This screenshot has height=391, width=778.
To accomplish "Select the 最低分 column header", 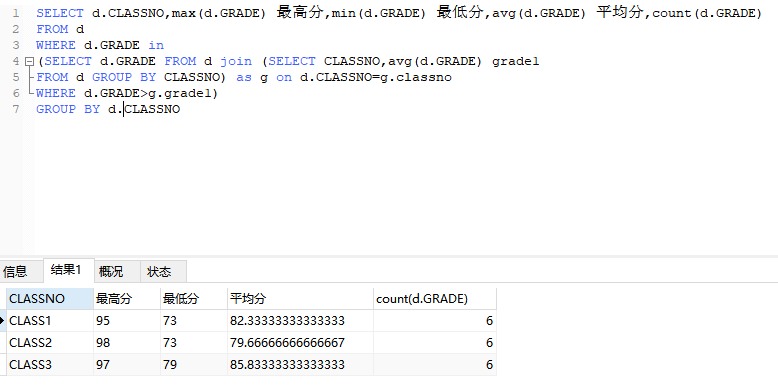I will click(x=194, y=299).
